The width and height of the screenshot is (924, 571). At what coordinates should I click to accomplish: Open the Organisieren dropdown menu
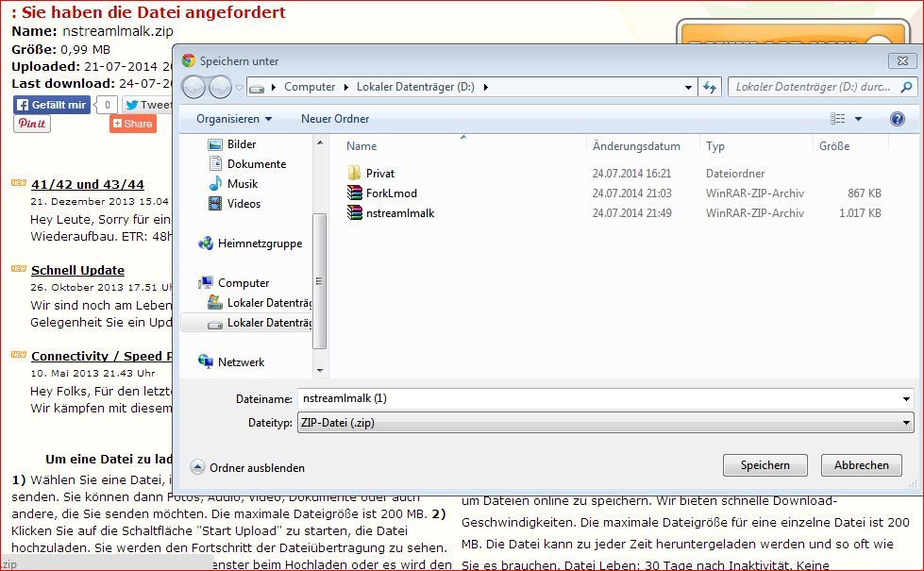[x=234, y=119]
